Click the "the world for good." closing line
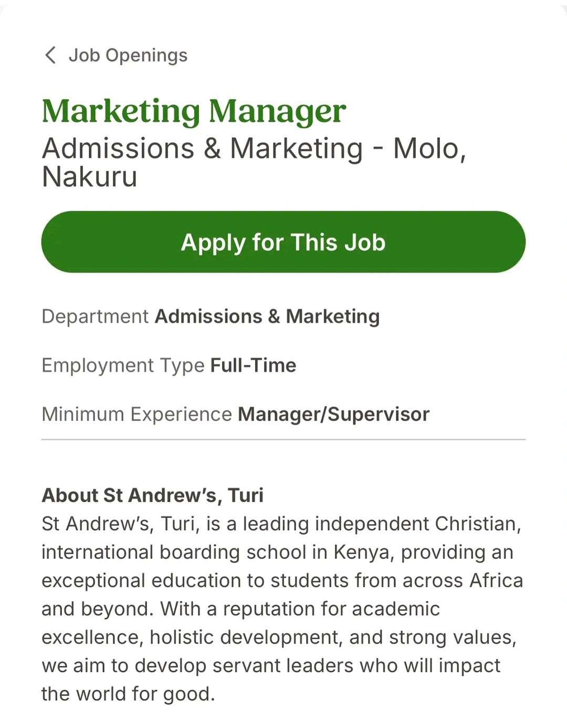This screenshot has height=728, width=567. point(128,694)
